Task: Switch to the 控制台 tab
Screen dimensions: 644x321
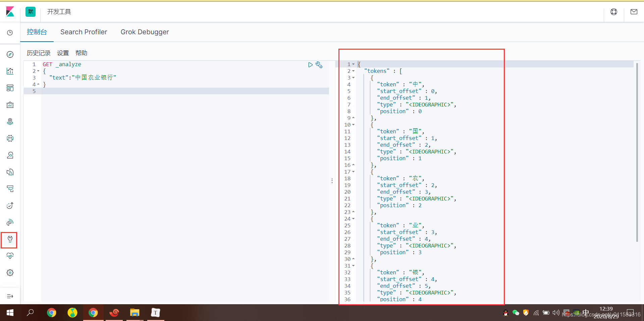Action: point(37,32)
